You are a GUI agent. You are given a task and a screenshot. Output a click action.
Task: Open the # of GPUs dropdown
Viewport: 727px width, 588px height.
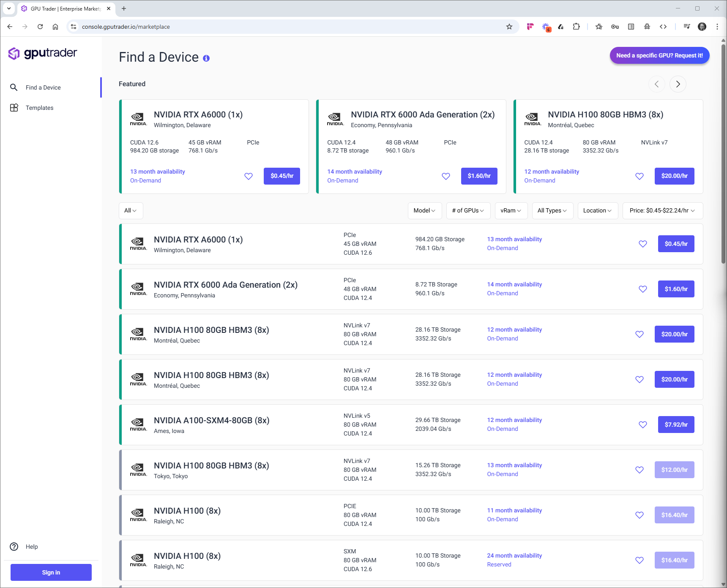tap(468, 211)
